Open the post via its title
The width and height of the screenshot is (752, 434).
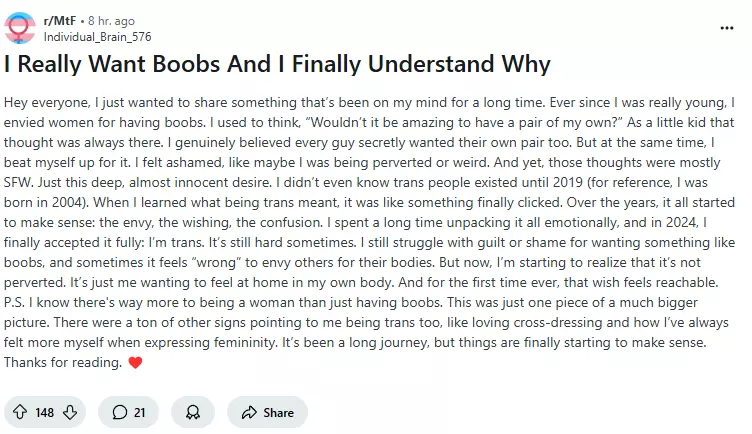[x=277, y=66]
